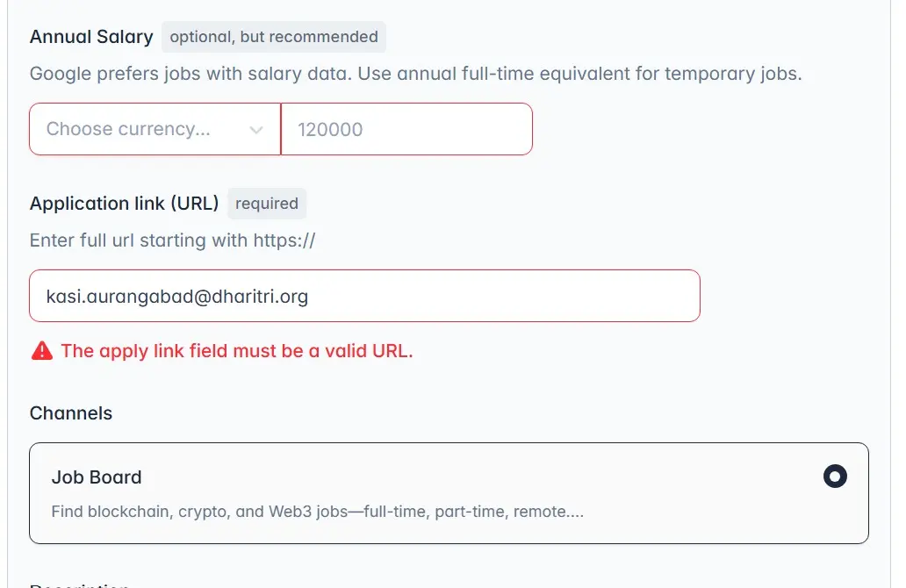Click the Channels section heading
The width and height of the screenshot is (906, 588).
[x=71, y=413]
